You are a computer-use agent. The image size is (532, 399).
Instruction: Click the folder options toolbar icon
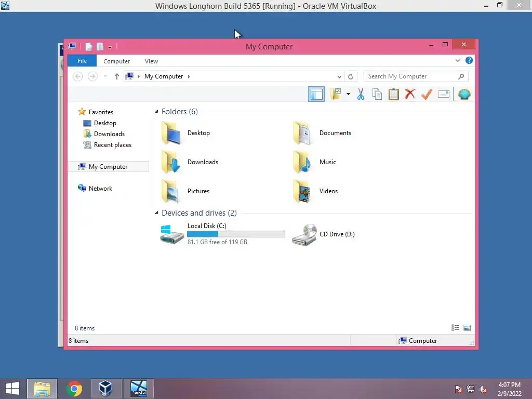pos(336,94)
